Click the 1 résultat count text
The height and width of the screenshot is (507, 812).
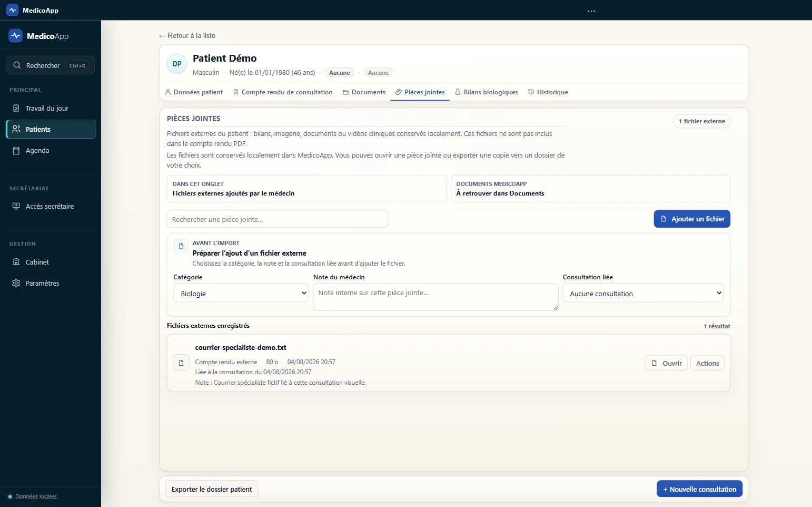(x=717, y=326)
